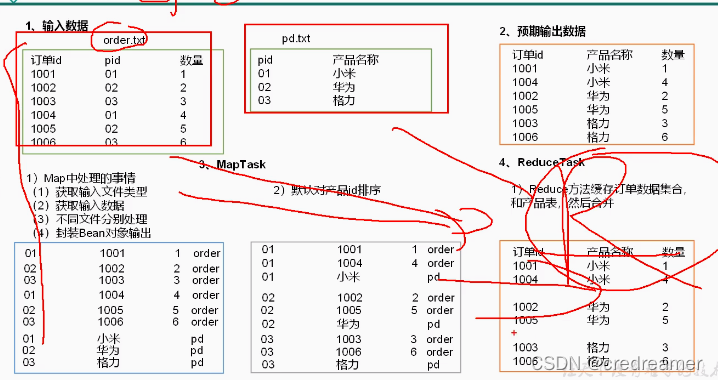Click the "1、输入数据" heading

click(57, 26)
